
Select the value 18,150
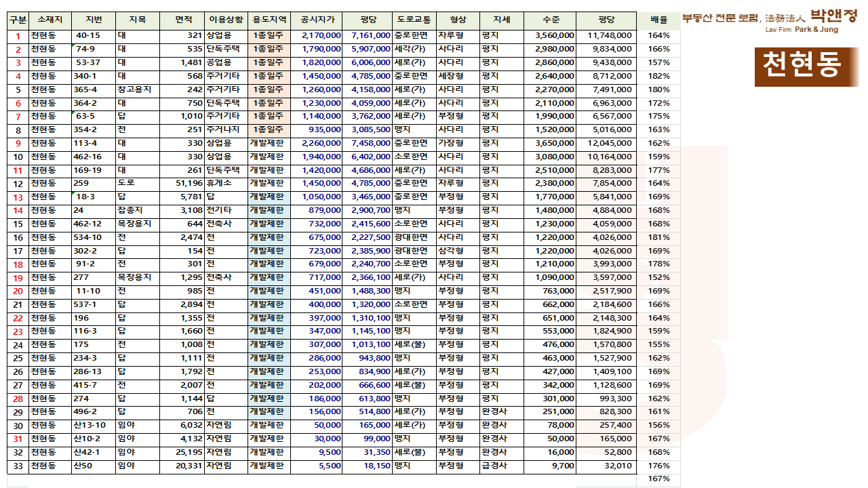click(x=368, y=466)
